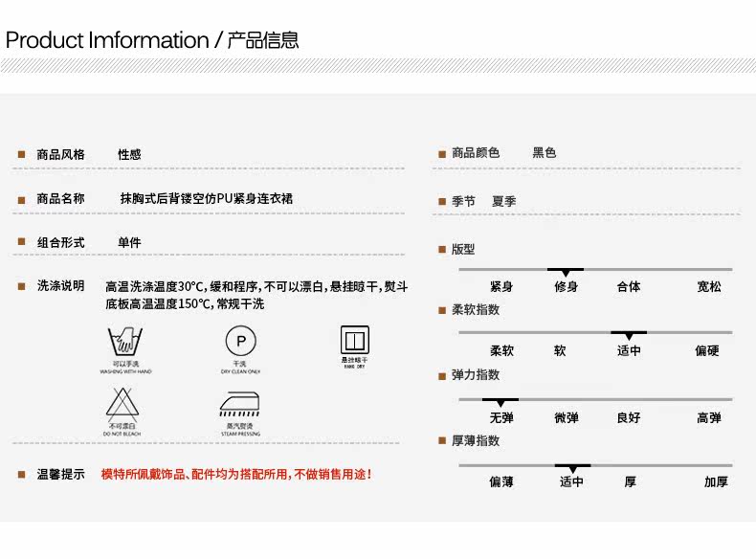Click the elasticity option '无弹'

tap(501, 417)
